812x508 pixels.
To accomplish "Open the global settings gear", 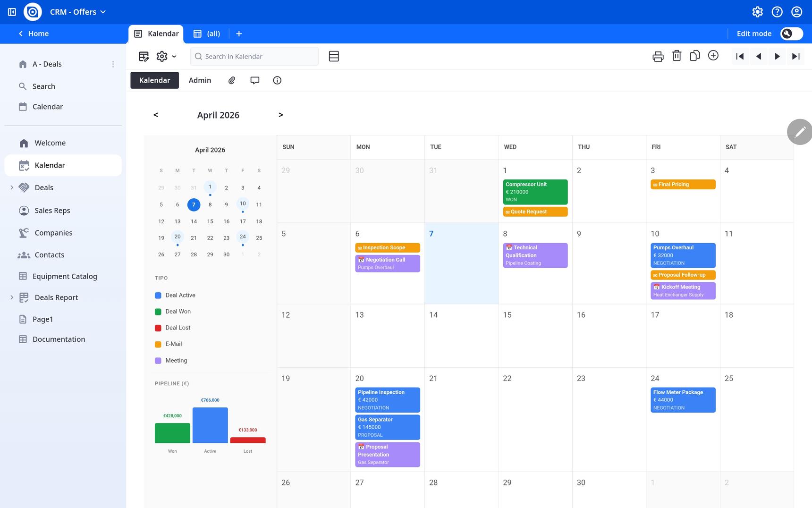I will pyautogui.click(x=757, y=12).
